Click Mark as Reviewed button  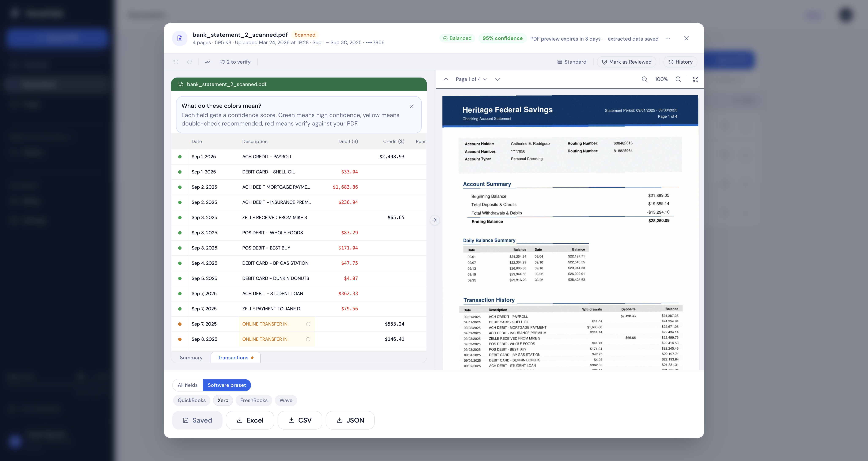click(626, 62)
